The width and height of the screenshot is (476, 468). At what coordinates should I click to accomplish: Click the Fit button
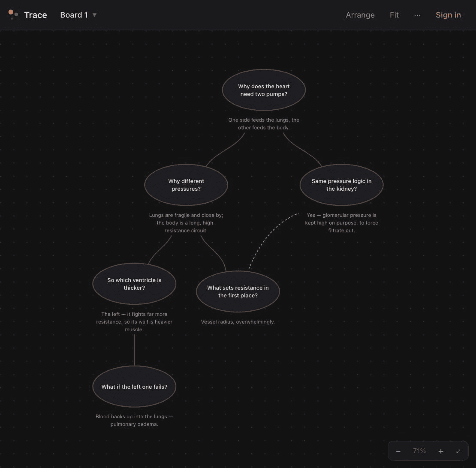point(394,15)
